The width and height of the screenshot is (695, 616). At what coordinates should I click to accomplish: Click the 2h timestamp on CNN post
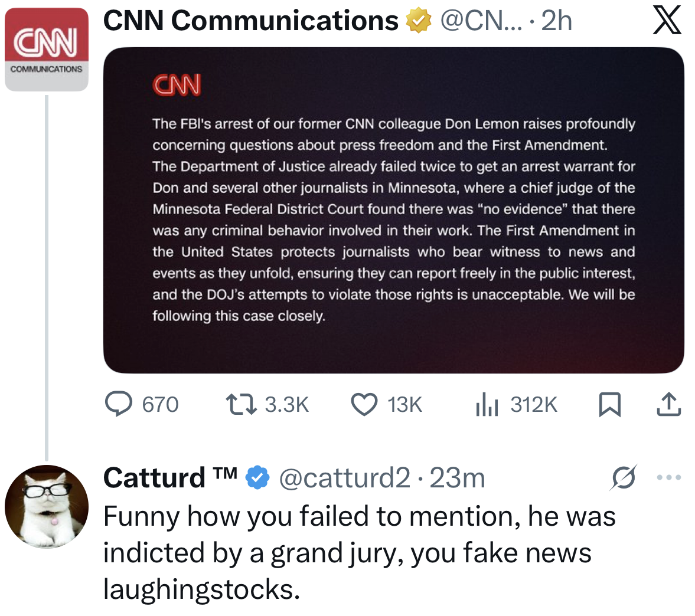tap(556, 21)
